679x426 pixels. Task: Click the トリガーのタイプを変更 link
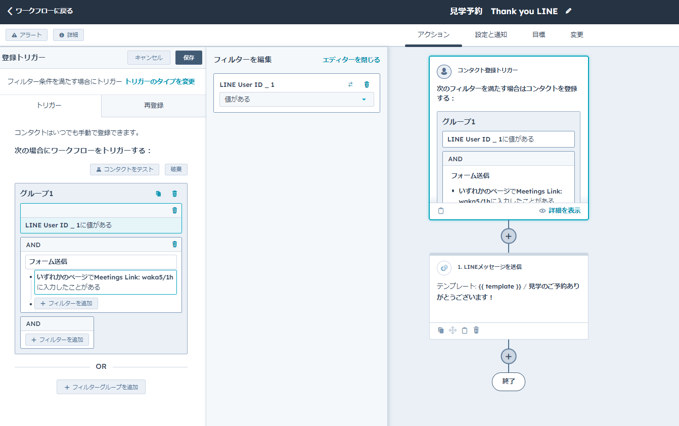[x=160, y=81]
